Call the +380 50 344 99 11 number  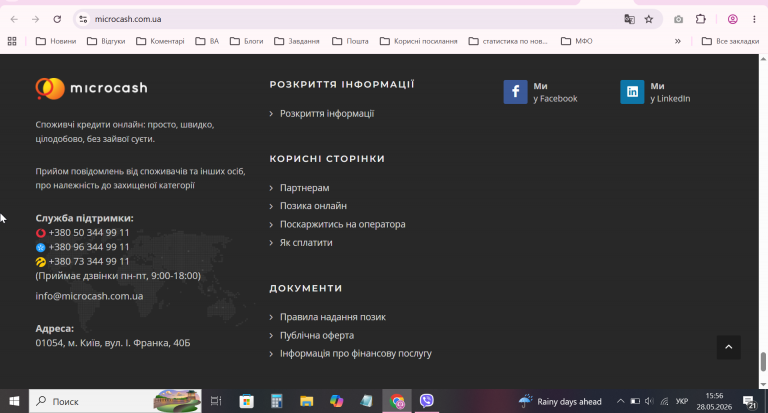click(89, 233)
